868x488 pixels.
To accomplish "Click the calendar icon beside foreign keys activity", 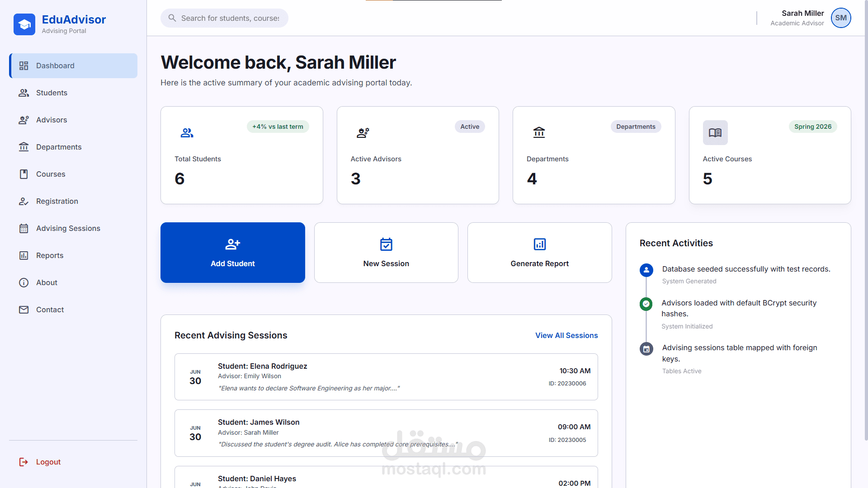I will (646, 349).
